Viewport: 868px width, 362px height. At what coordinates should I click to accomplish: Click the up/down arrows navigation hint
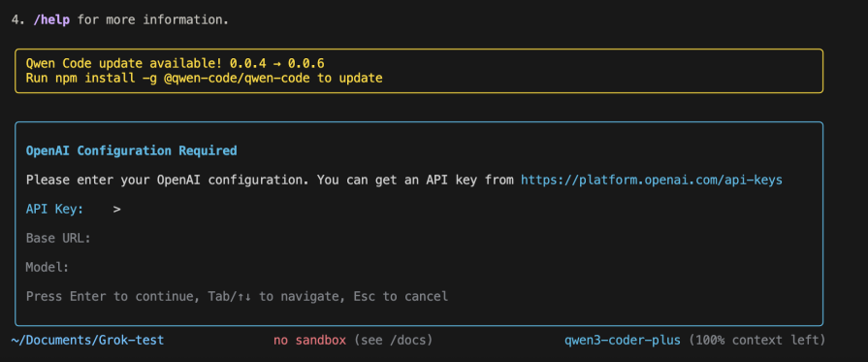[244, 297]
